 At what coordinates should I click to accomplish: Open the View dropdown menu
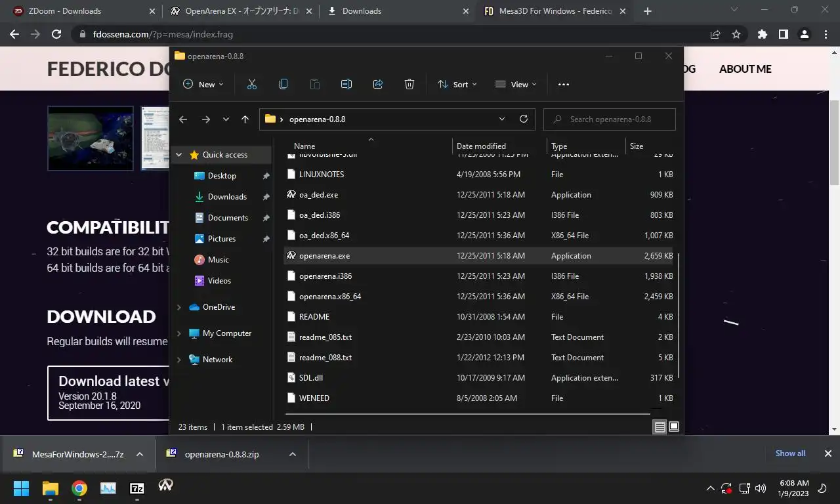pyautogui.click(x=516, y=84)
